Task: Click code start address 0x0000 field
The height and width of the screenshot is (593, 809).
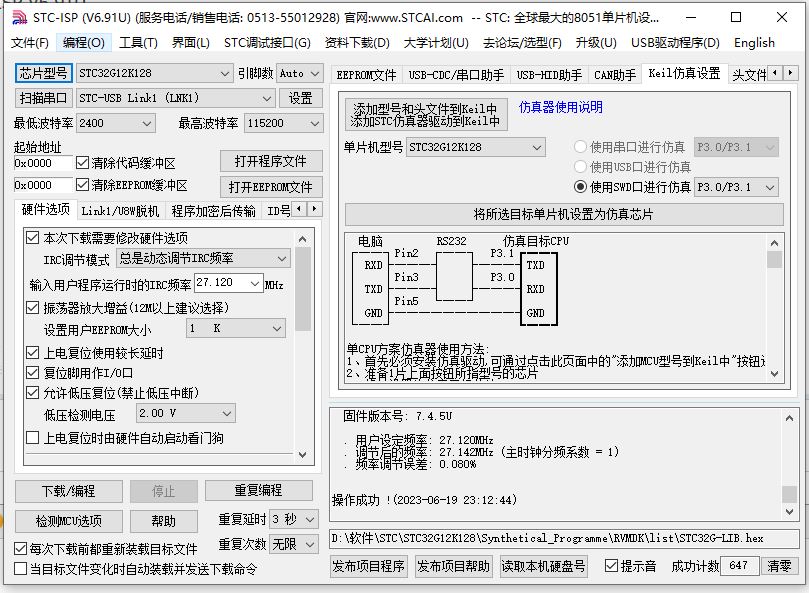Action: coord(43,163)
